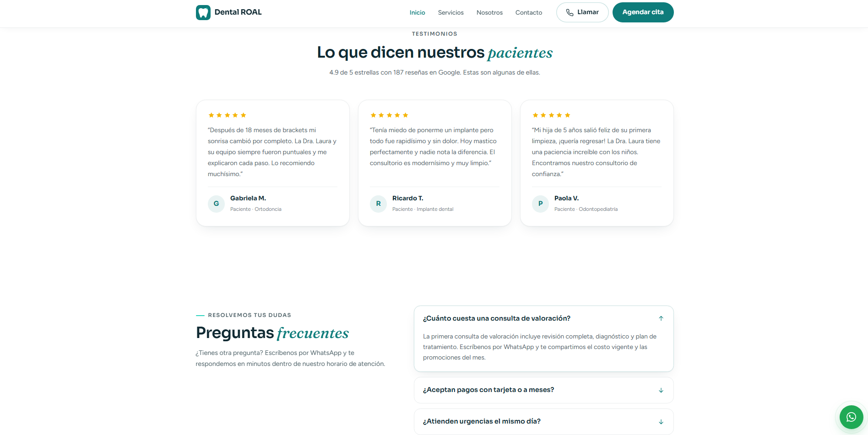Click Gabriela's review text about brackets
This screenshot has height=435, width=868.
[x=272, y=152]
